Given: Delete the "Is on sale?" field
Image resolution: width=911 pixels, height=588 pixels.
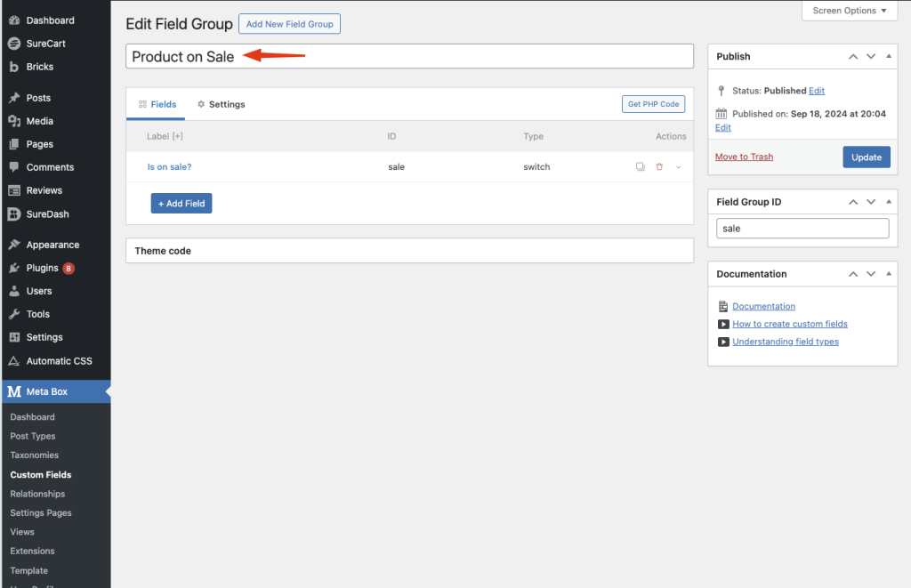Looking at the screenshot, I should tap(659, 167).
